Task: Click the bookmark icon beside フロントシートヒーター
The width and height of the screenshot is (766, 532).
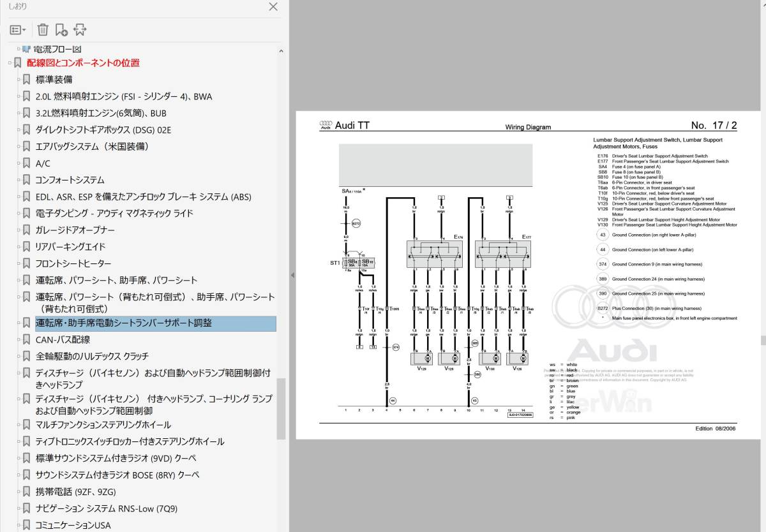Action: pos(26,263)
